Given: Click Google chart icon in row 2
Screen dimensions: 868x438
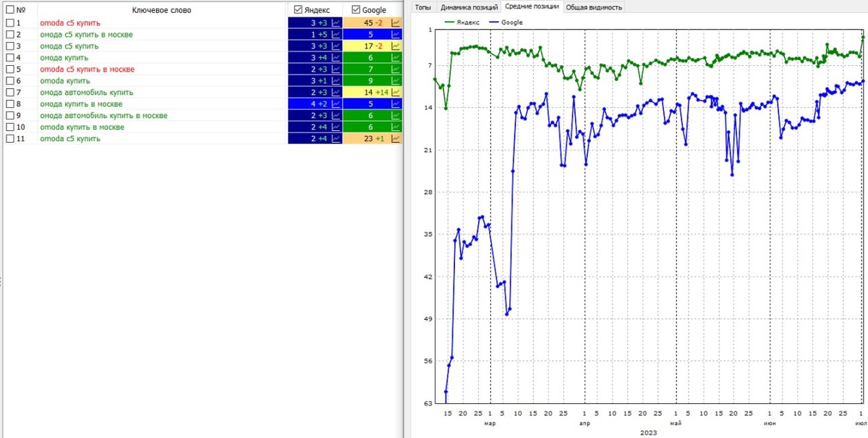Looking at the screenshot, I should point(396,35).
